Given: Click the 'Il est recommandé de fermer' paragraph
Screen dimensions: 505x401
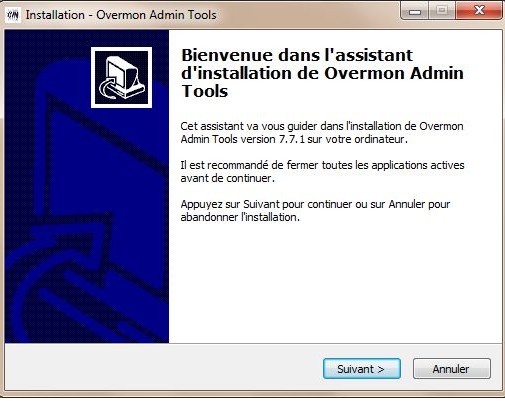Looking at the screenshot, I should click(322, 172).
